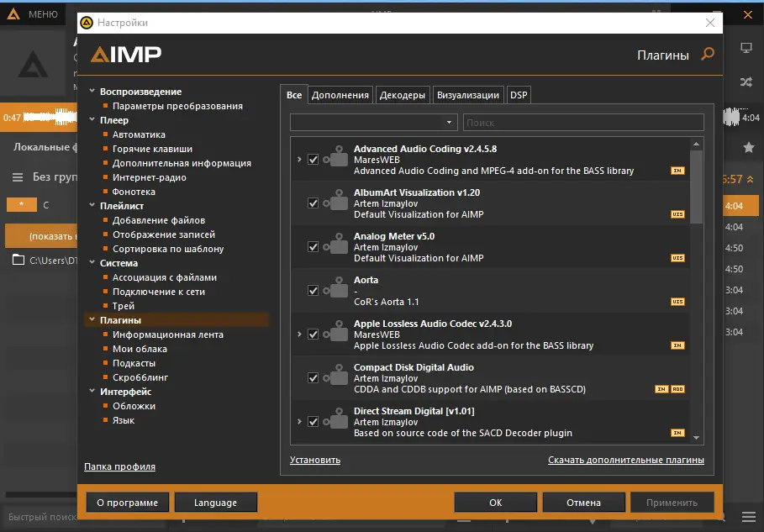
Task: Click the AIMP logo in the settings header
Action: coord(126,55)
